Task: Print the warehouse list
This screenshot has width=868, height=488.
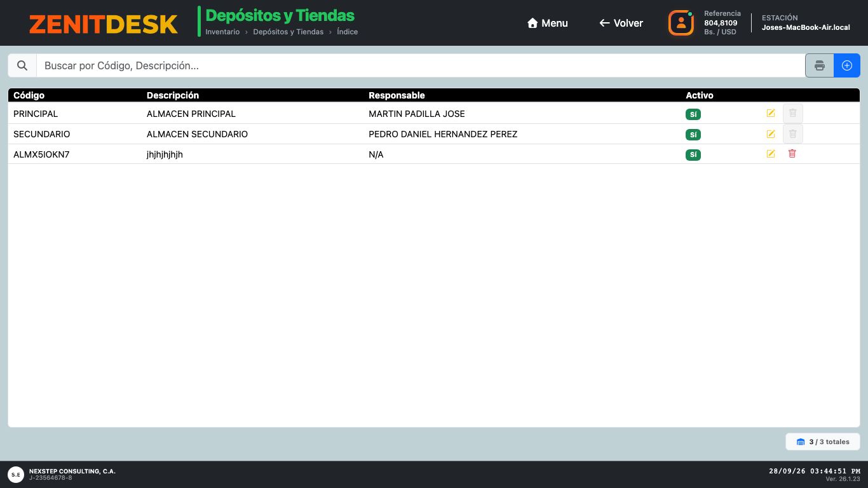Action: (x=820, y=65)
